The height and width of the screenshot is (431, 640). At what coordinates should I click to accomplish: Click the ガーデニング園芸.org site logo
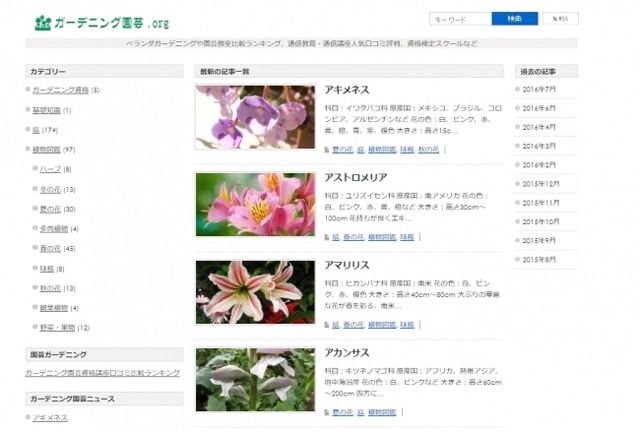pos(102,23)
